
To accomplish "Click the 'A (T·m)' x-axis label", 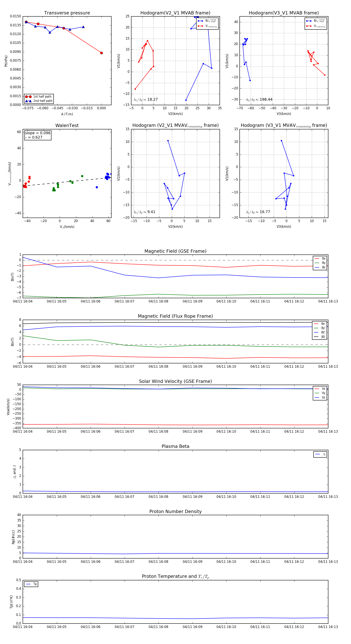I will point(67,114).
